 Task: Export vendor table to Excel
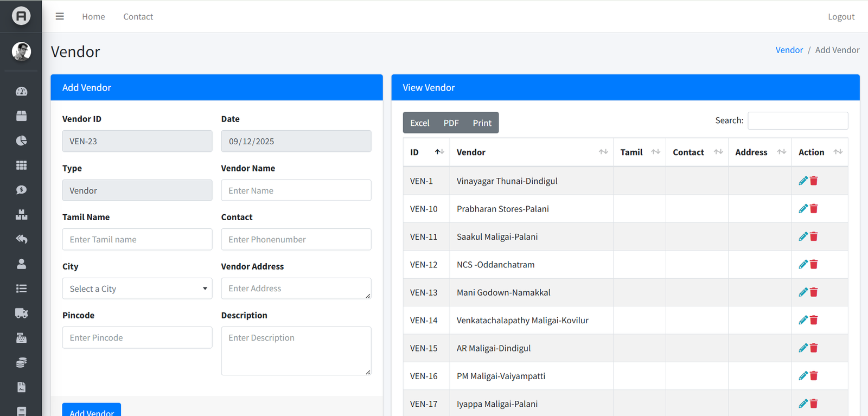pyautogui.click(x=419, y=123)
